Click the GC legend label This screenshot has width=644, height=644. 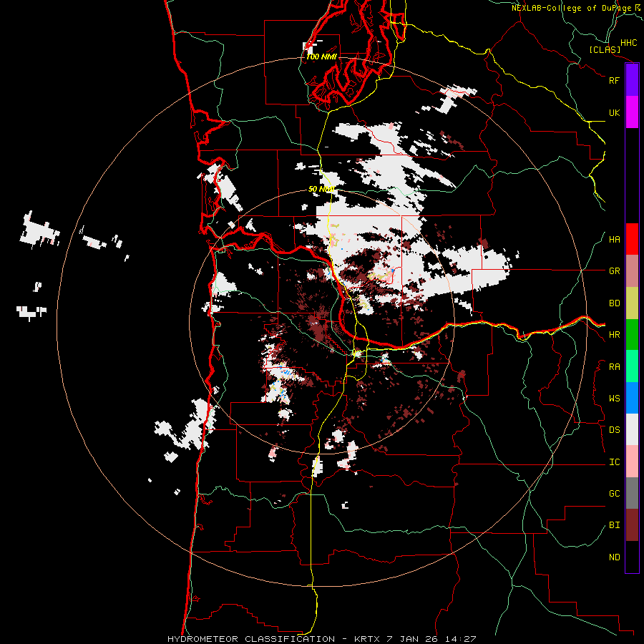tap(614, 494)
